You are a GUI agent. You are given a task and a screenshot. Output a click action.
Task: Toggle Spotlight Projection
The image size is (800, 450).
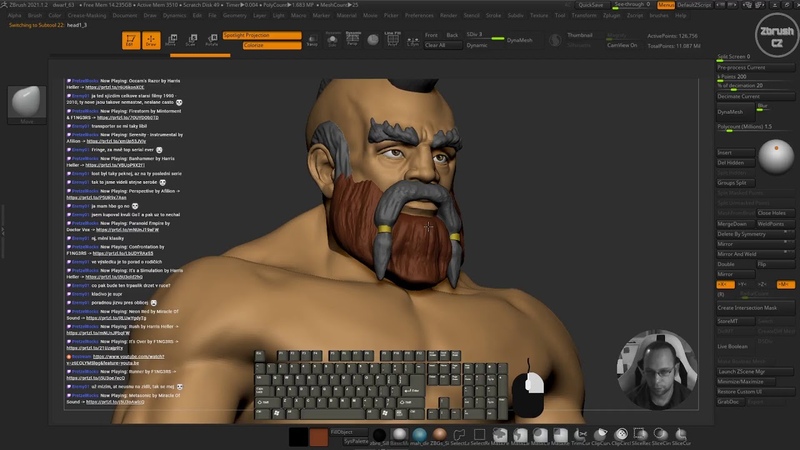pyautogui.click(x=262, y=35)
